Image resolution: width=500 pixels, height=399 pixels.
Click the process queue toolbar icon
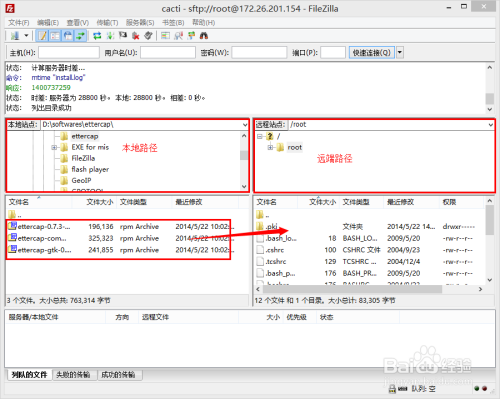pyautogui.click(x=110, y=36)
